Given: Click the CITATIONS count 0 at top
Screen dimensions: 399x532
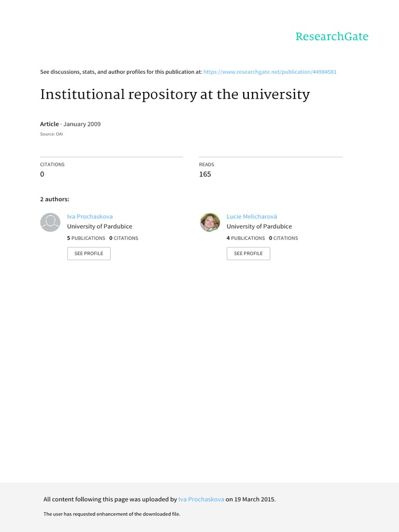Looking at the screenshot, I should coord(43,175).
